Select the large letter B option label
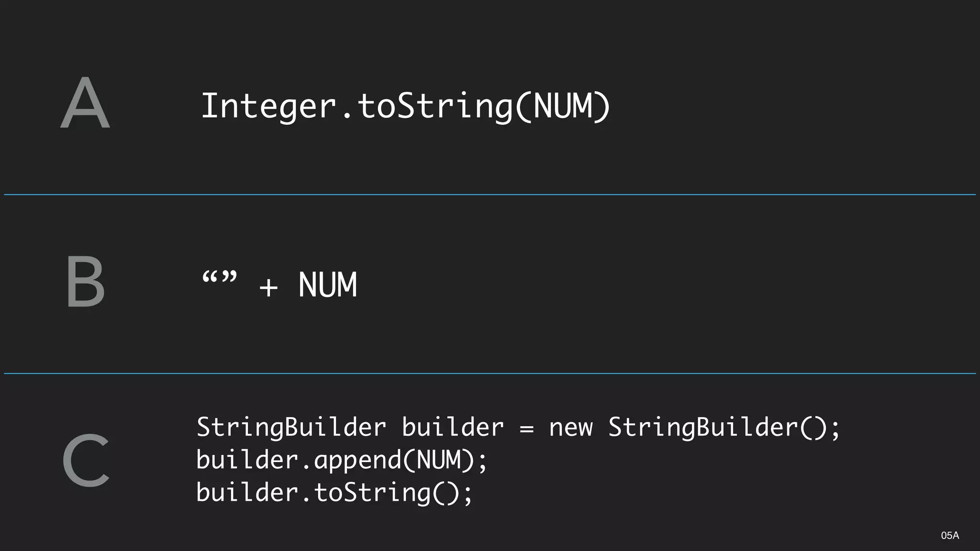 [85, 281]
